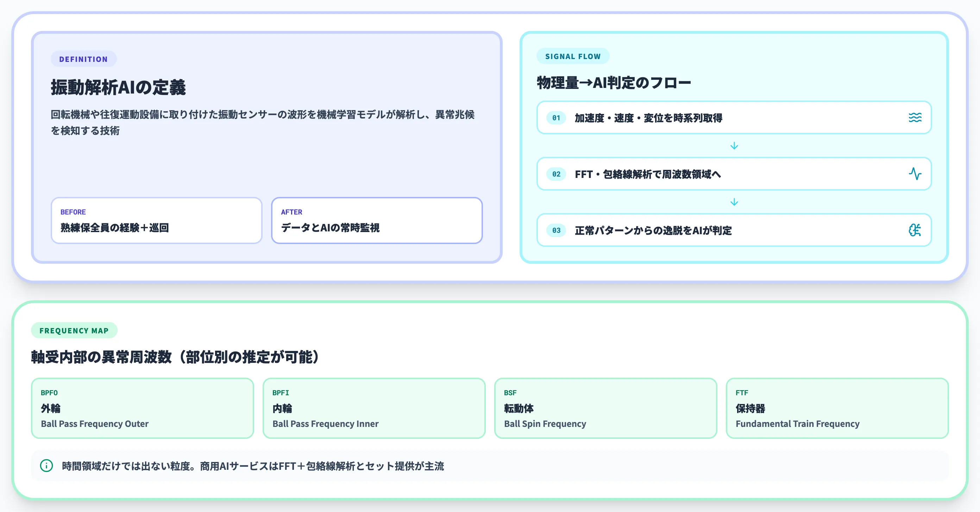Switch to the SIGNAL FLOW tab
The width and height of the screenshot is (980, 512).
572,56
